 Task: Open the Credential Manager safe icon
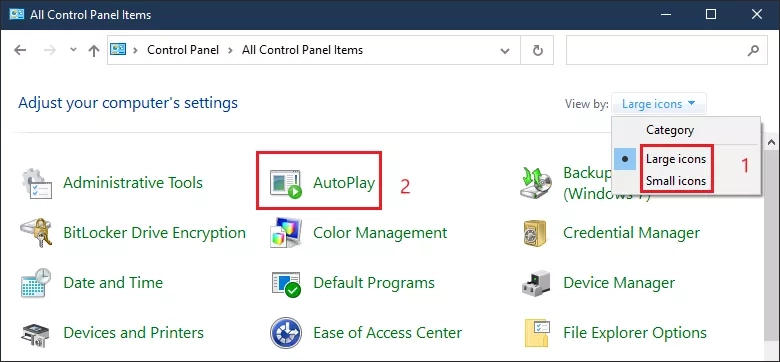click(535, 233)
